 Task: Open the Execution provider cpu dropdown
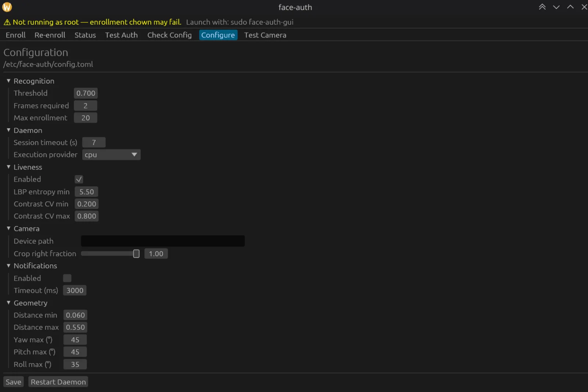point(111,155)
